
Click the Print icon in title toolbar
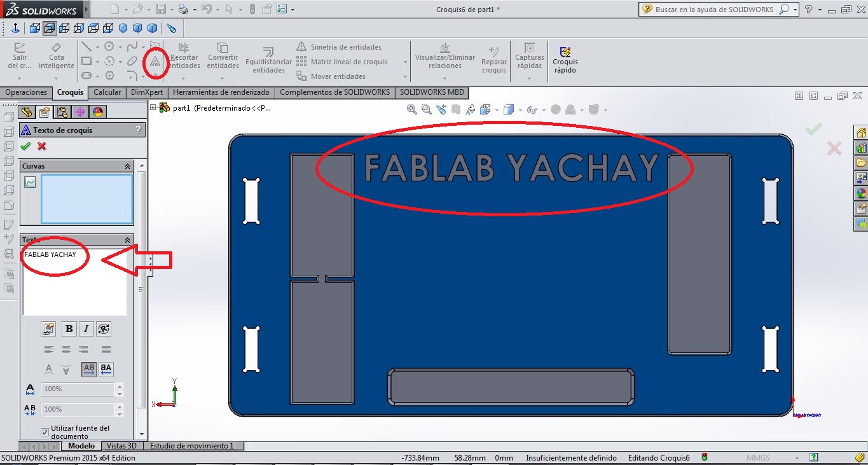pyautogui.click(x=183, y=9)
